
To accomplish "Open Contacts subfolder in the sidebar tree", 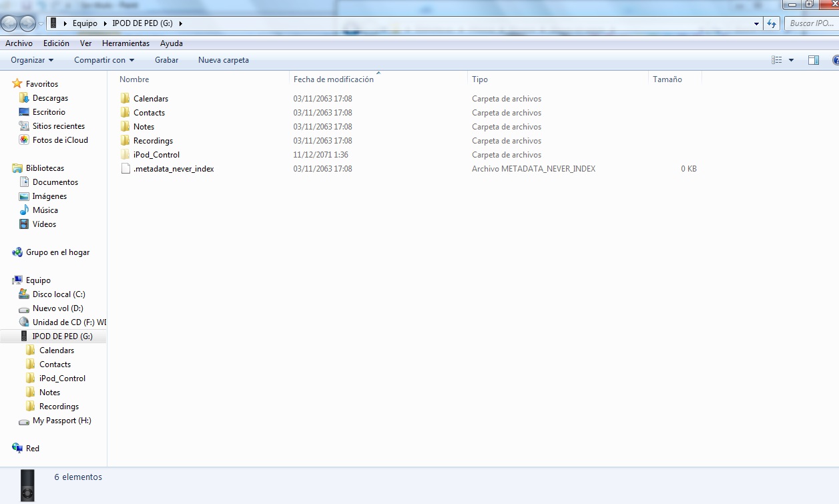I will click(x=55, y=364).
